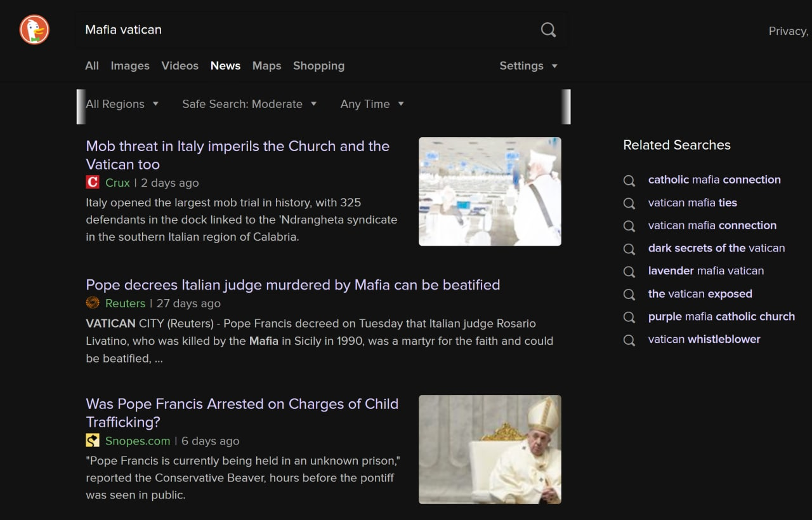The height and width of the screenshot is (520, 812).
Task: Click search icon beside 'vatican mafia ties'
Action: (x=629, y=203)
